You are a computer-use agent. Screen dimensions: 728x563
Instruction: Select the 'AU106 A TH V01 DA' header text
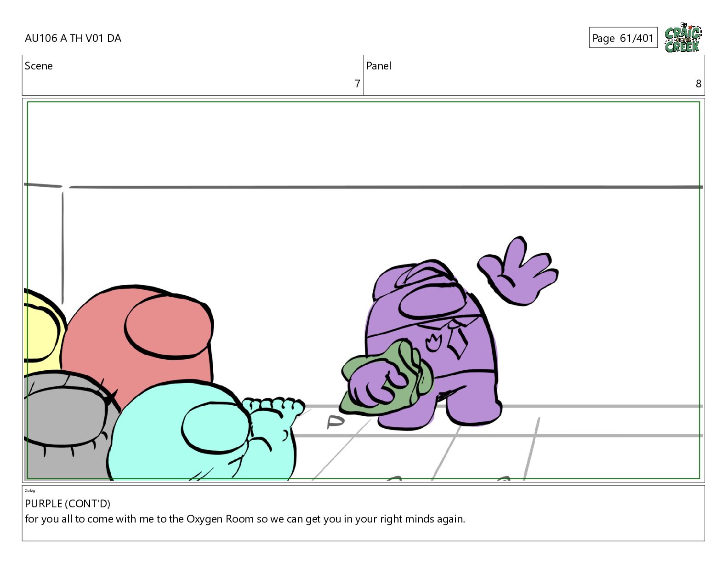(73, 38)
